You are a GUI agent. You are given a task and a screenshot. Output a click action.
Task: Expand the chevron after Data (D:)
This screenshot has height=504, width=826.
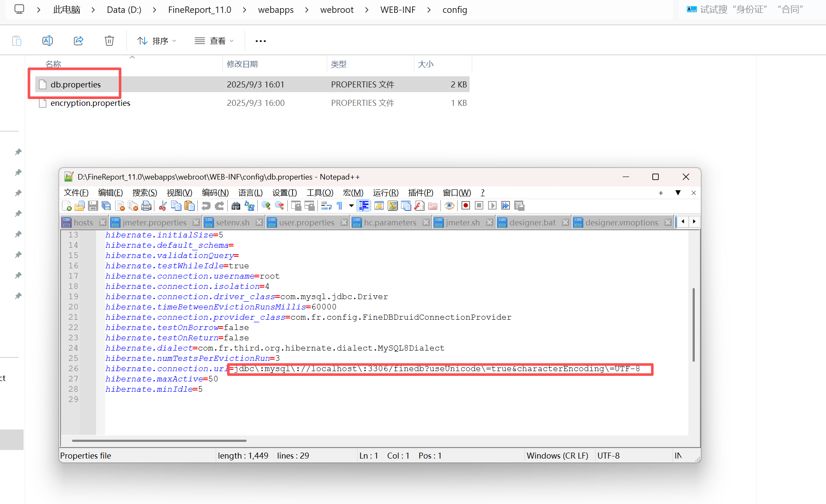coord(154,10)
